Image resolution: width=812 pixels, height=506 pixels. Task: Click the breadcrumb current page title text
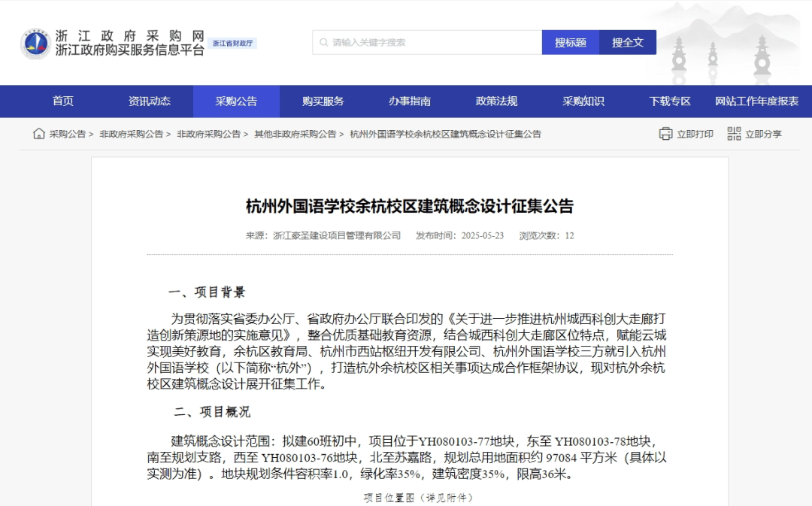point(445,134)
